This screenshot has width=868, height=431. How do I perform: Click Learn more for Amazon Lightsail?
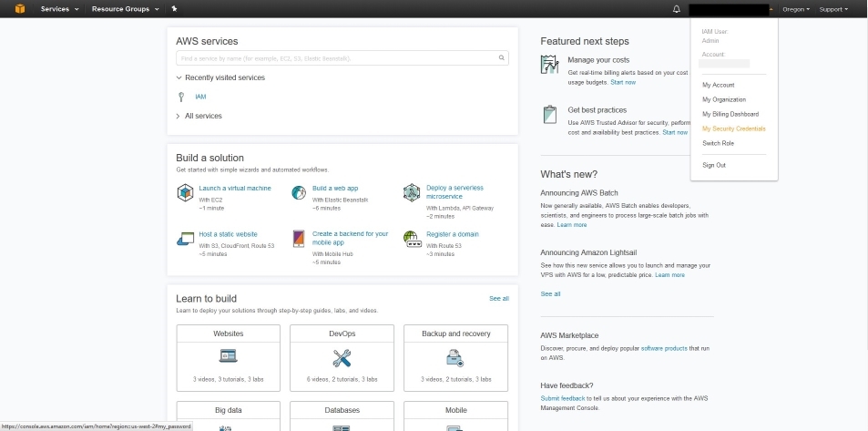coord(669,275)
